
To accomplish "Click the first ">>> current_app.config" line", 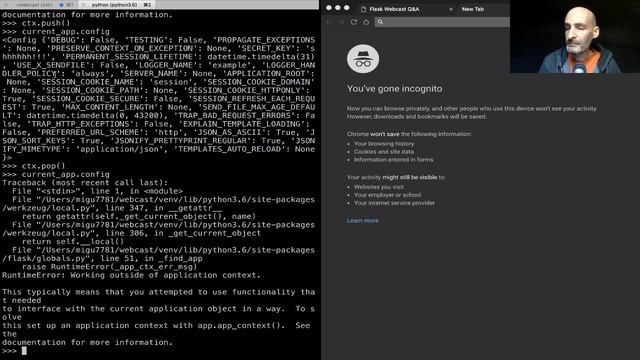I will (56, 31).
